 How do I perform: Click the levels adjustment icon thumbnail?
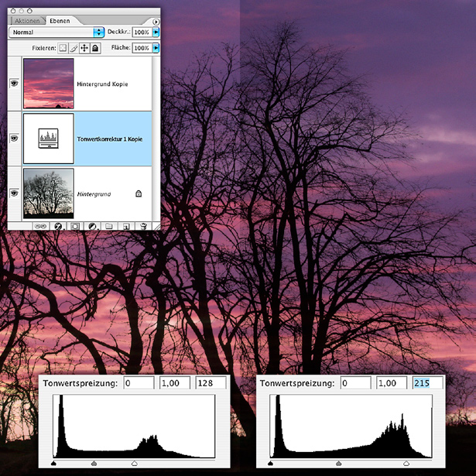click(48, 139)
